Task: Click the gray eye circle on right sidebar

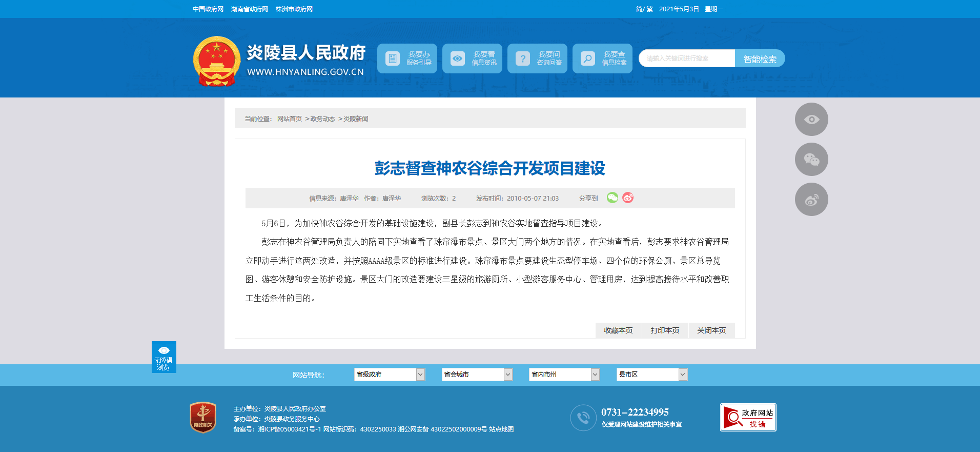Action: [x=811, y=120]
